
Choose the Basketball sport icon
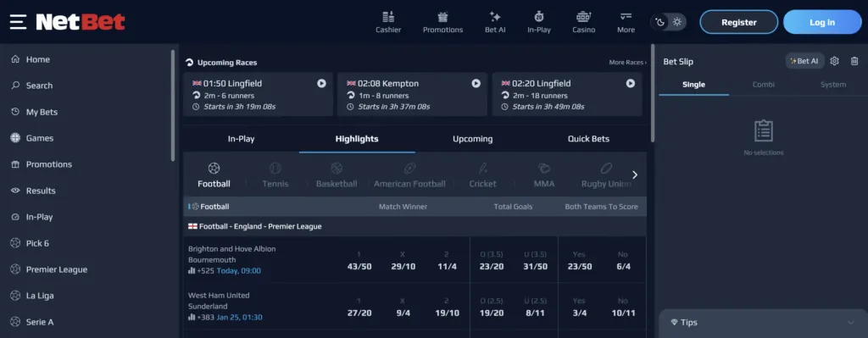(337, 169)
